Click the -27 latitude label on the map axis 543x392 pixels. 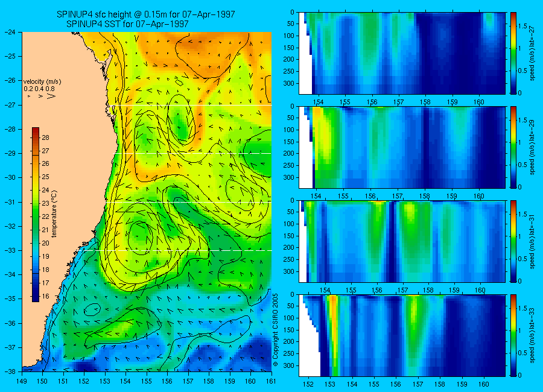[9, 104]
